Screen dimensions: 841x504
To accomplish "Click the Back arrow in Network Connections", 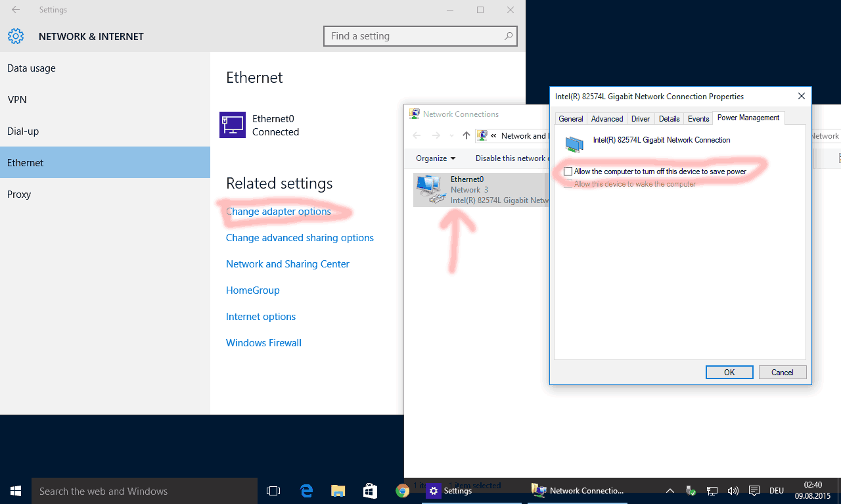I will click(x=417, y=135).
